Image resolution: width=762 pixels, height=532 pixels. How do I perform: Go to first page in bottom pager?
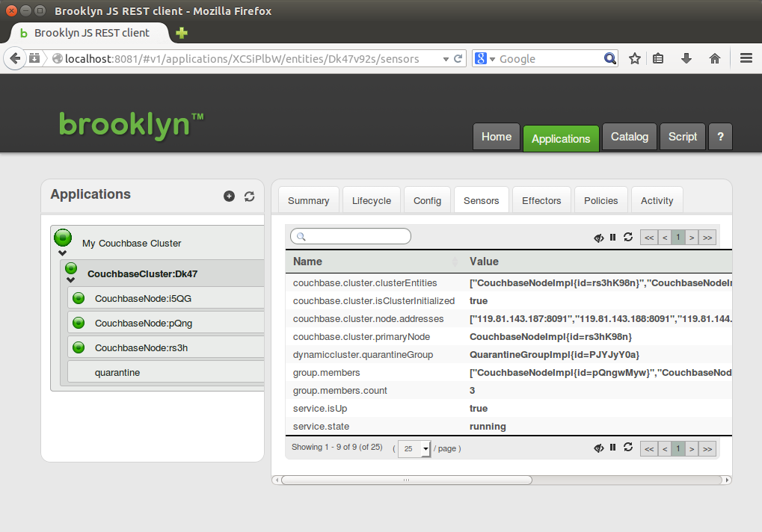click(x=649, y=448)
